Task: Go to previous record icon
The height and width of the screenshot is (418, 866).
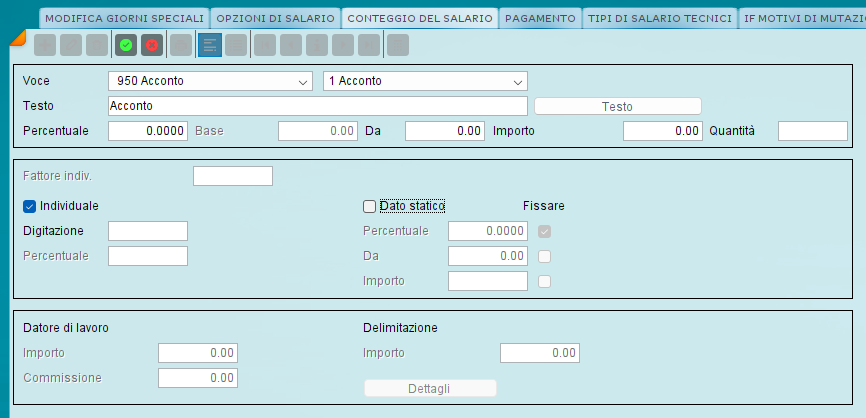Action: coord(291,45)
